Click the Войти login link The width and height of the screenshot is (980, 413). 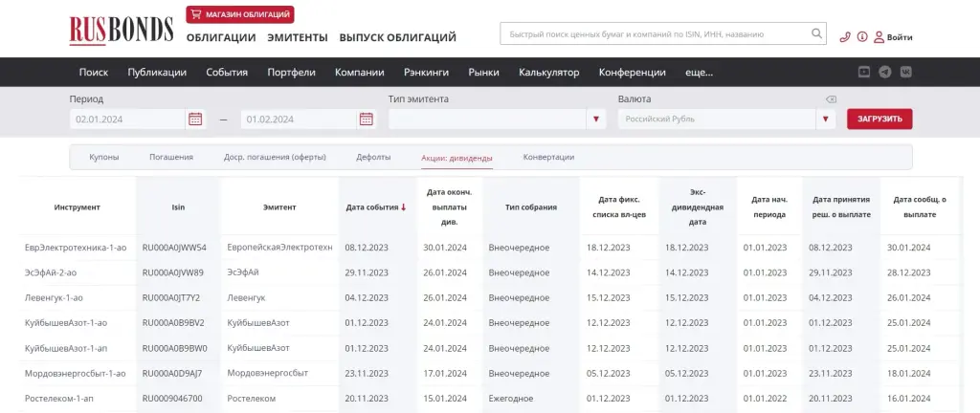pos(900,37)
